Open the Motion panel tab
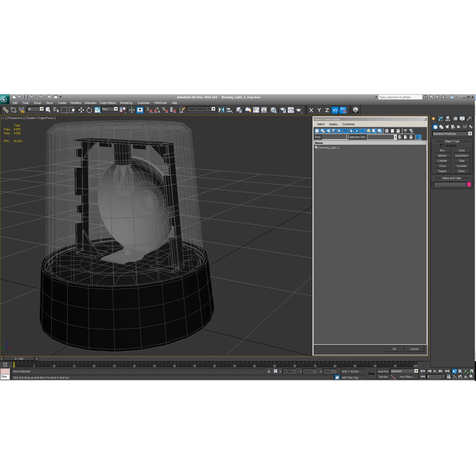Screen dimensions: 476x476 pyautogui.click(x=455, y=119)
